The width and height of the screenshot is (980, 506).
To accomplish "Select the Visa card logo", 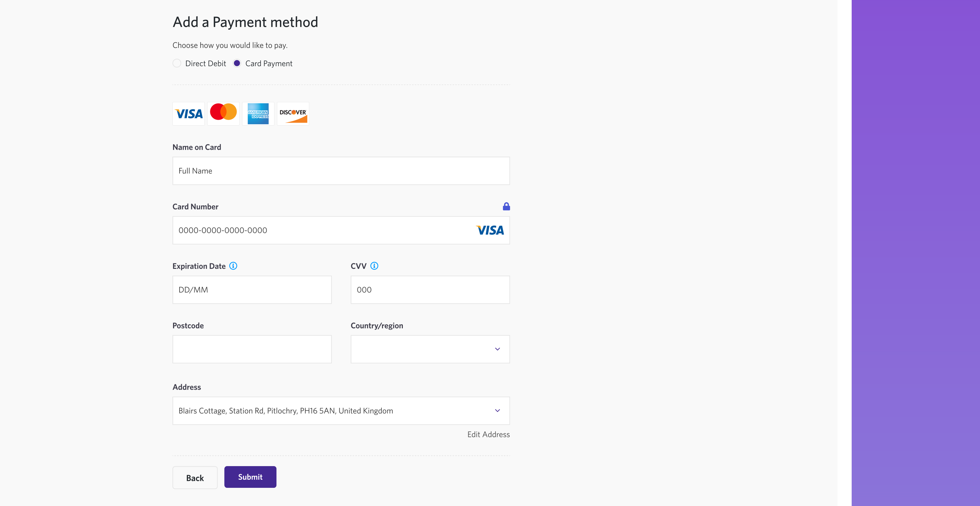I will point(189,114).
